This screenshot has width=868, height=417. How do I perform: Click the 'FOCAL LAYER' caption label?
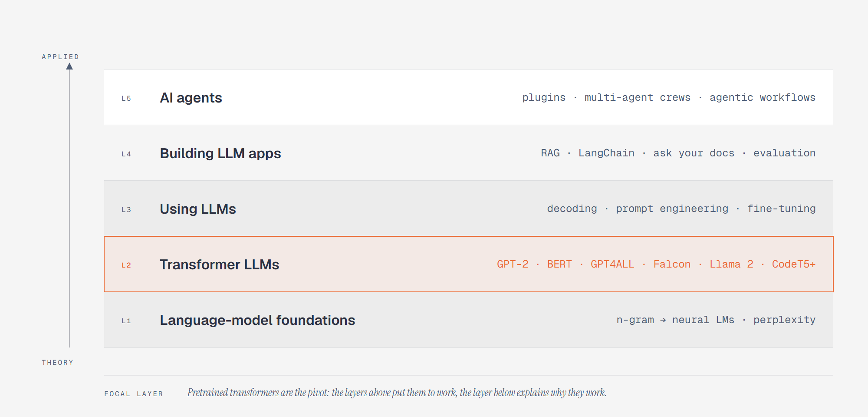point(134,394)
